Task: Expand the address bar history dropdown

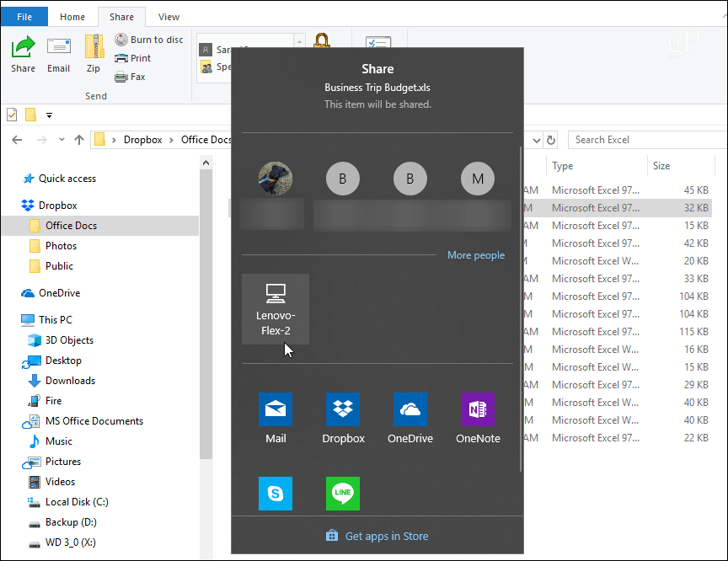Action: point(536,140)
